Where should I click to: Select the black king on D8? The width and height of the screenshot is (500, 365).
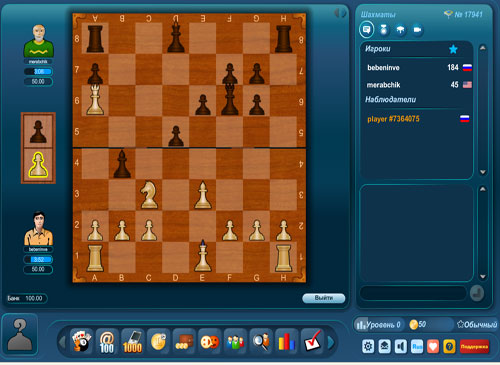(x=176, y=36)
